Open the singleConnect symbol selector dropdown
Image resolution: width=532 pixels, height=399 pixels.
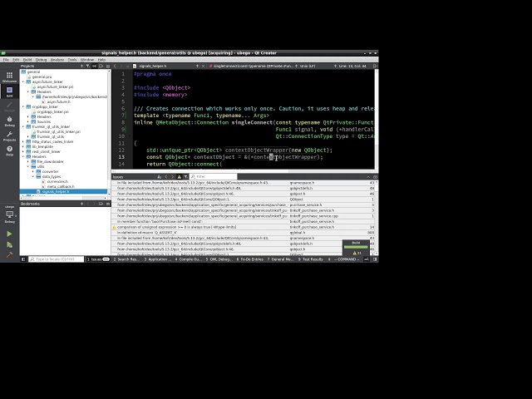coord(296,66)
